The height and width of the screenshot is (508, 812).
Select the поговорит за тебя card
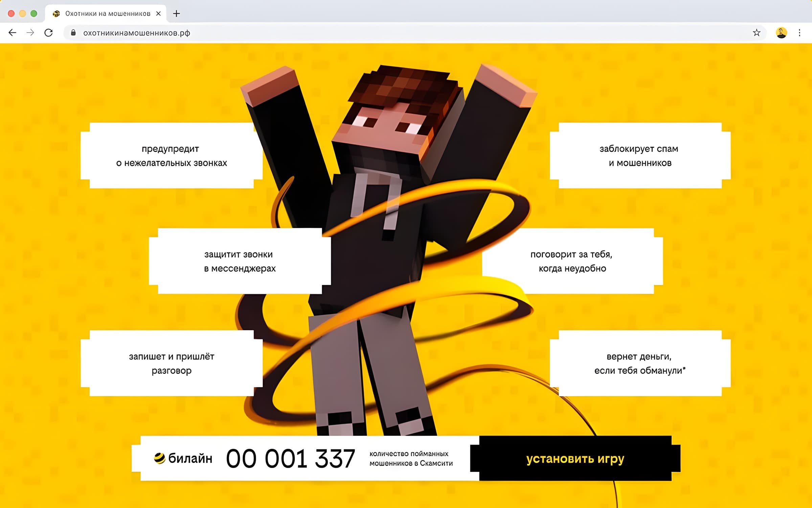click(572, 261)
